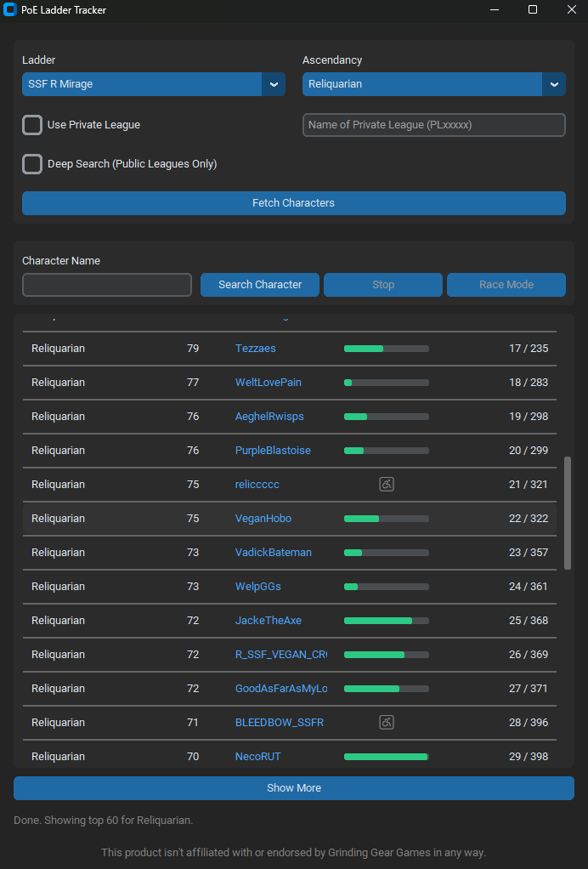This screenshot has width=588, height=869.
Task: Open the WelpGGs character link
Action: pos(258,587)
